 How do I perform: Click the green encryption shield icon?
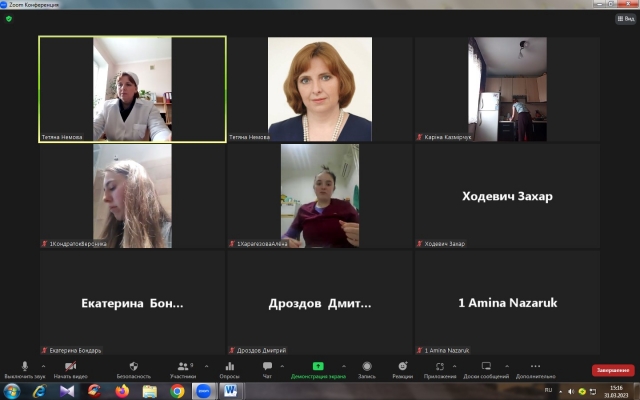(9, 19)
